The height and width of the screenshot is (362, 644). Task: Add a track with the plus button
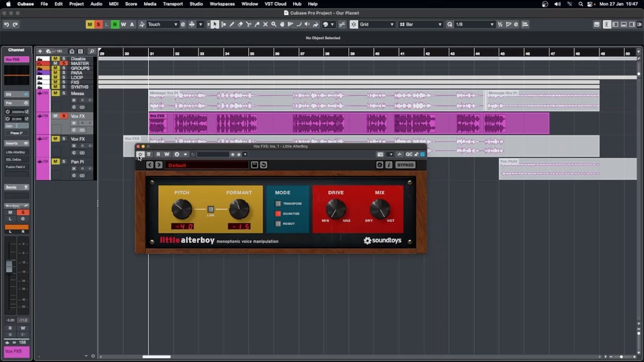pyautogui.click(x=40, y=51)
